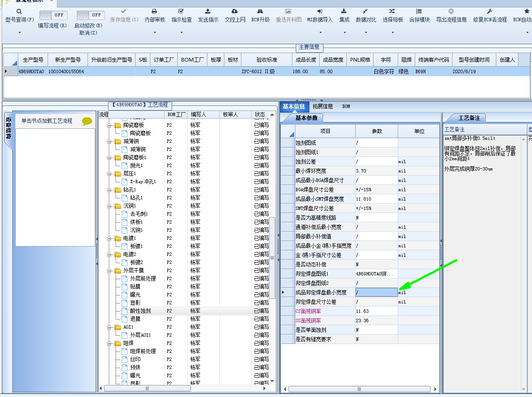Click the 成品邦定焊盘最小宽度 parameter input cell
The height and width of the screenshot is (397, 532).
point(376,292)
